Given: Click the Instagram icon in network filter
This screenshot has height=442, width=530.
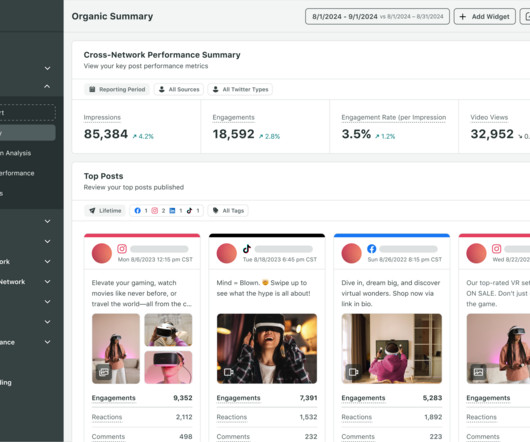Looking at the screenshot, I should pos(154,211).
